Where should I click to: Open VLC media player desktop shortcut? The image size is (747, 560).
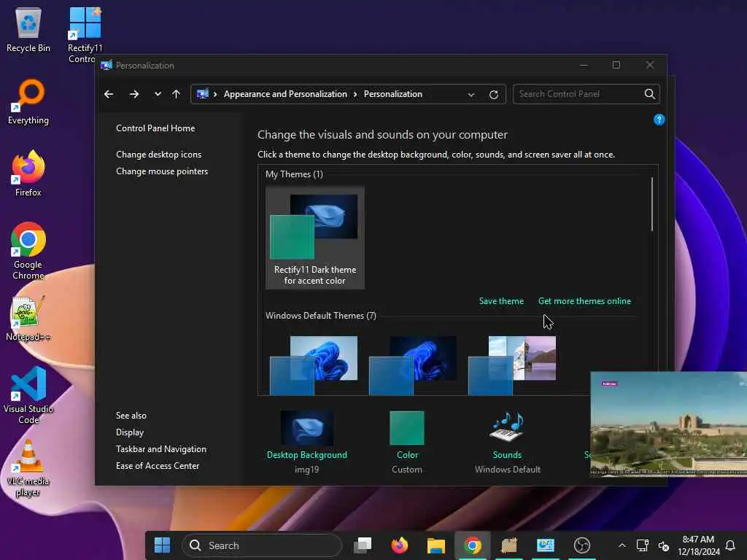click(x=28, y=468)
